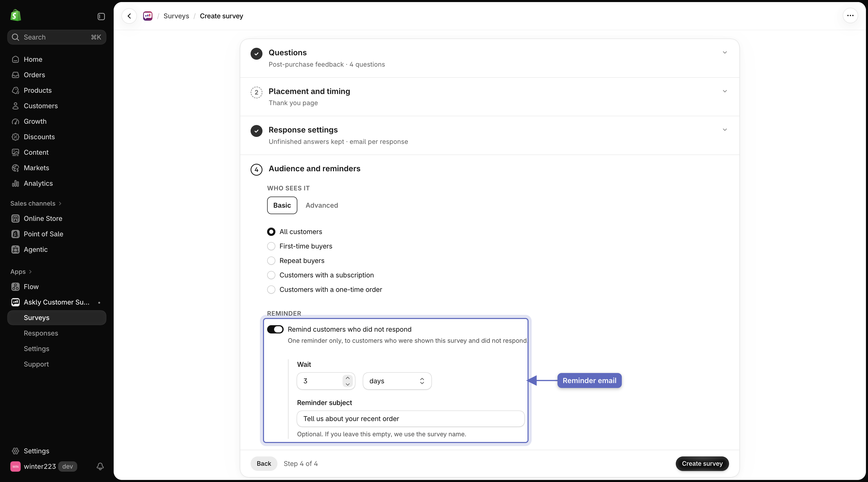Image resolution: width=868 pixels, height=482 pixels.
Task: Disable the remind customers toggle
Action: point(275,329)
